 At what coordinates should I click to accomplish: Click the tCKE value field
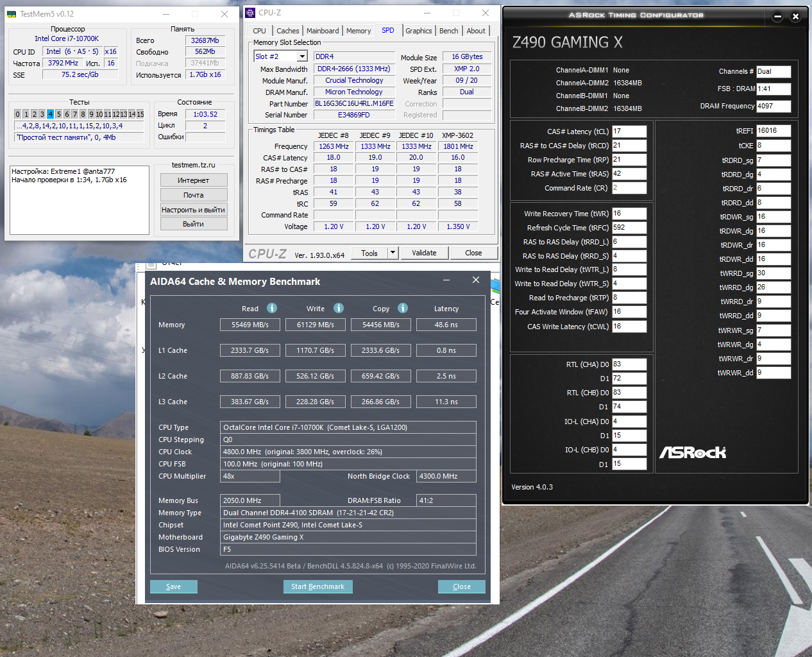coord(774,146)
